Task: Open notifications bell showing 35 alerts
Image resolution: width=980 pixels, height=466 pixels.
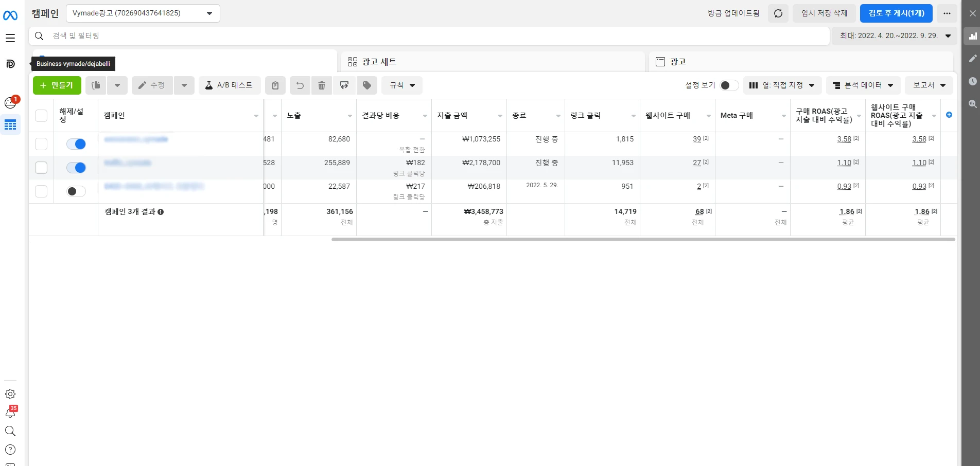Action: pyautogui.click(x=10, y=413)
